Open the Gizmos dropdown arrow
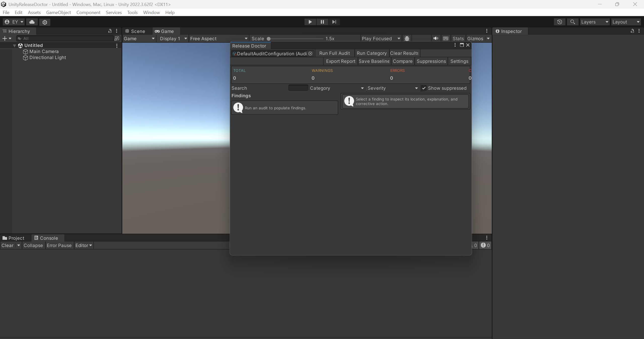644x339 pixels. (488, 38)
